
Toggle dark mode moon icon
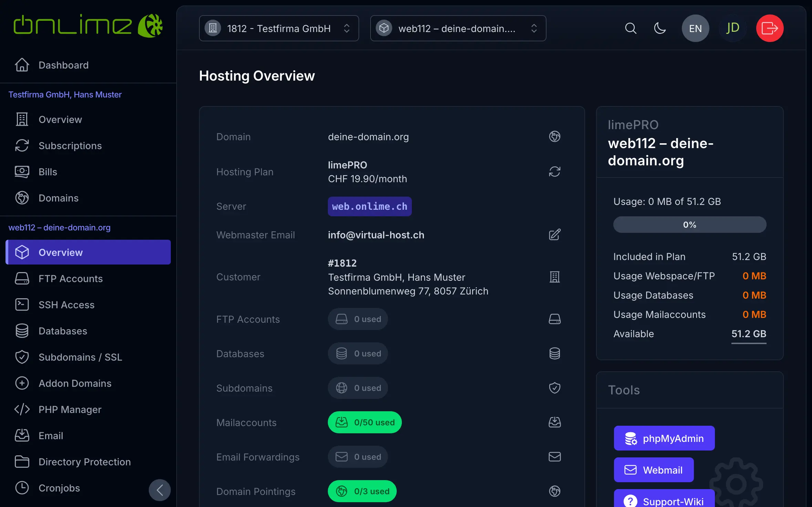(660, 28)
